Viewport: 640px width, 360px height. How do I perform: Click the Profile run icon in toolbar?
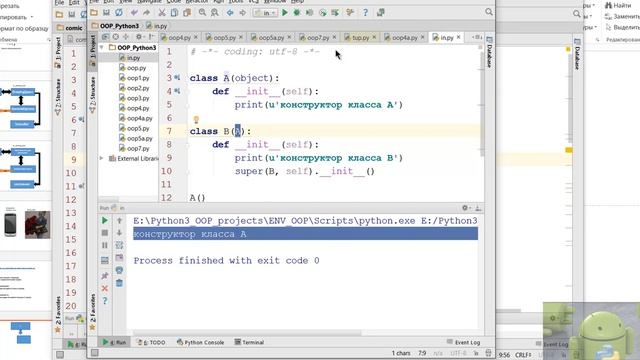322,13
